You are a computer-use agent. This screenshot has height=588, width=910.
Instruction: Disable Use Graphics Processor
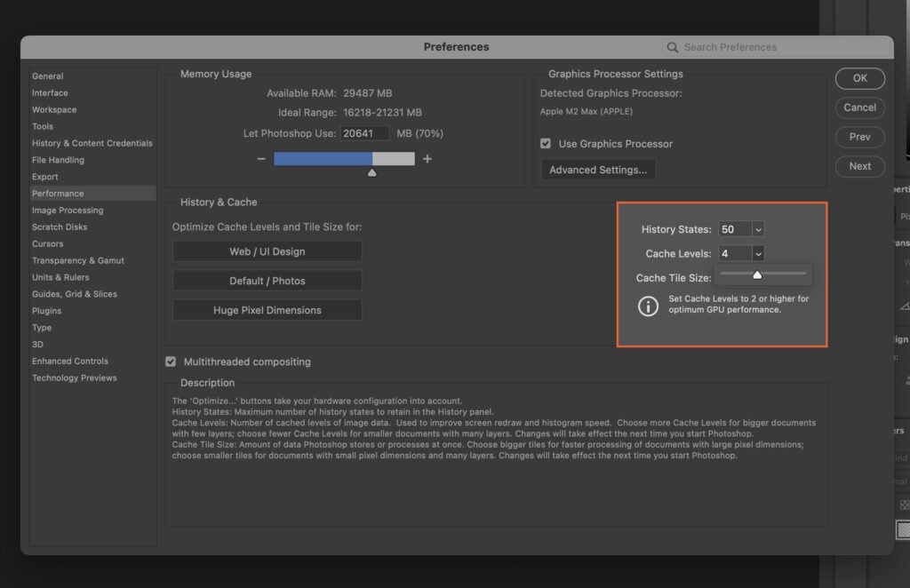coord(545,143)
